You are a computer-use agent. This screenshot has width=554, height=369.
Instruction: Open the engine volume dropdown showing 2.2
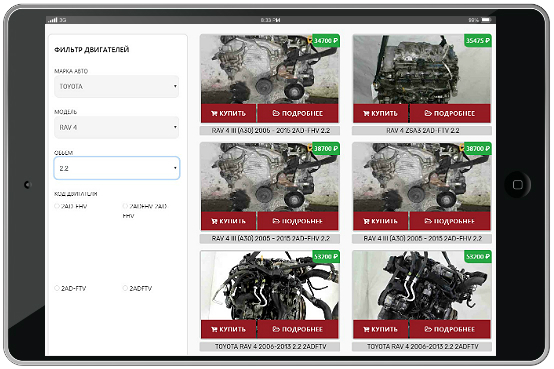pos(117,168)
